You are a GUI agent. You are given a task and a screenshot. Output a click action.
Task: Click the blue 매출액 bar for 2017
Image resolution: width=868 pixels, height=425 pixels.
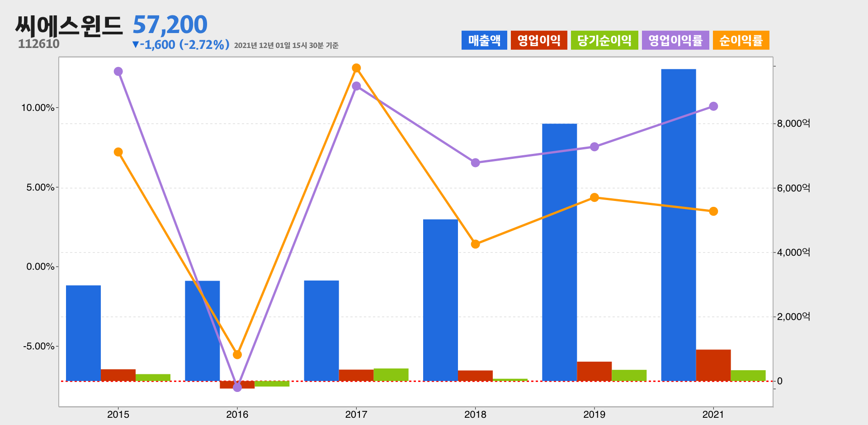tap(321, 331)
